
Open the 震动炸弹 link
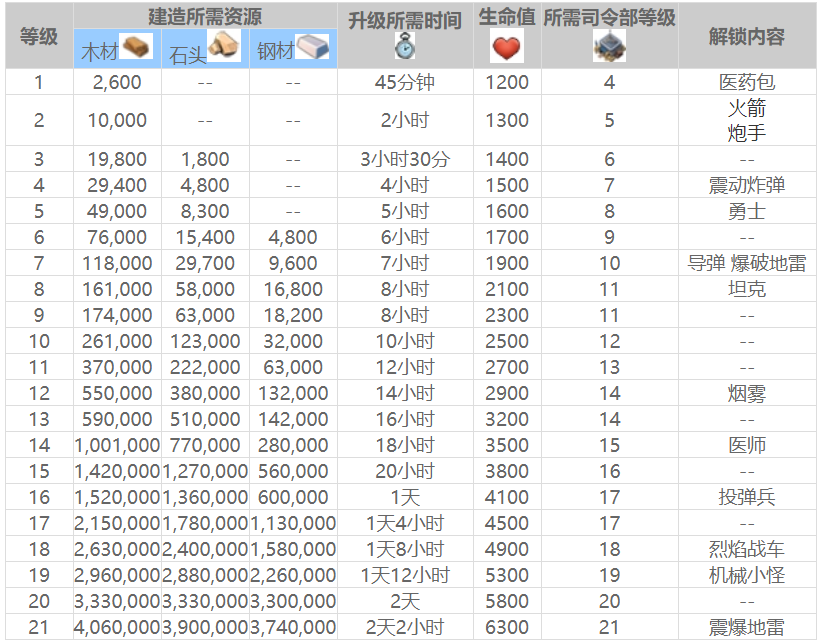746,185
